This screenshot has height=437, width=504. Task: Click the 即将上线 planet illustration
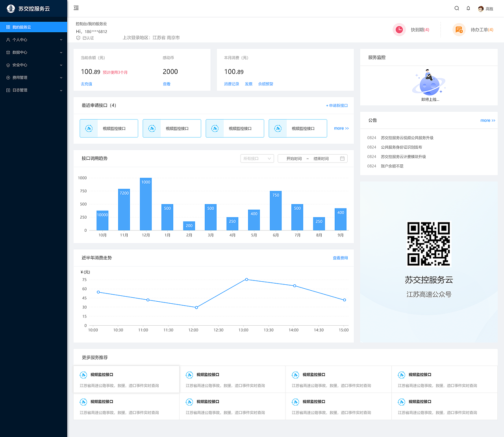(429, 83)
